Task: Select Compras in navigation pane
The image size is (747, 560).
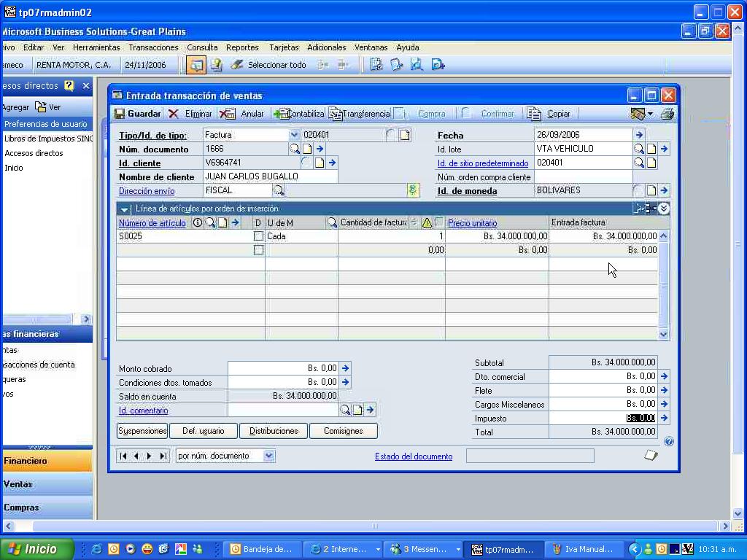Action: click(47, 507)
